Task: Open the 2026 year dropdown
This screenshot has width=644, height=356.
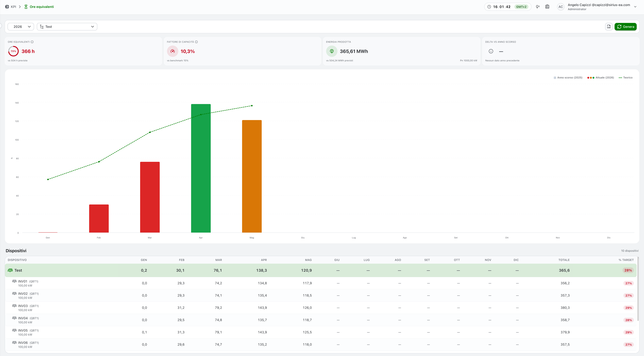Action: 21,27
